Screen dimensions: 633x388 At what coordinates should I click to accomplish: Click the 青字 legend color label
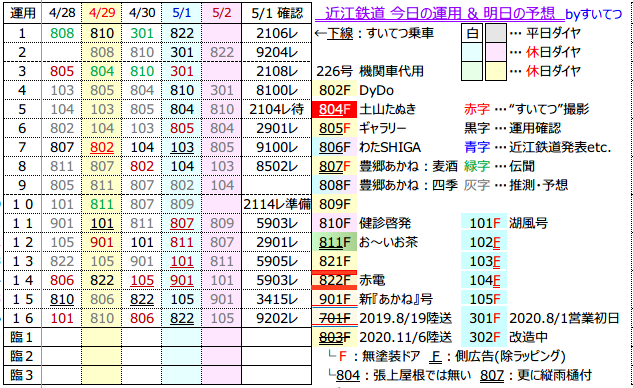(477, 147)
